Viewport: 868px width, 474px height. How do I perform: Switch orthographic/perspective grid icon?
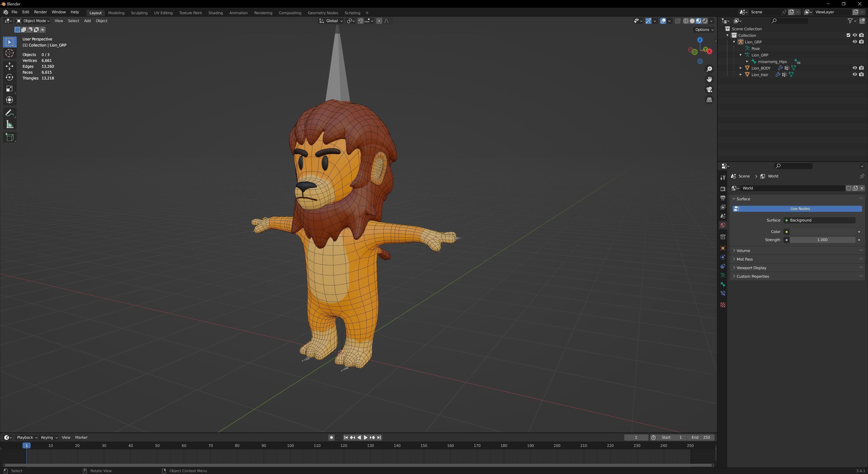point(709,100)
